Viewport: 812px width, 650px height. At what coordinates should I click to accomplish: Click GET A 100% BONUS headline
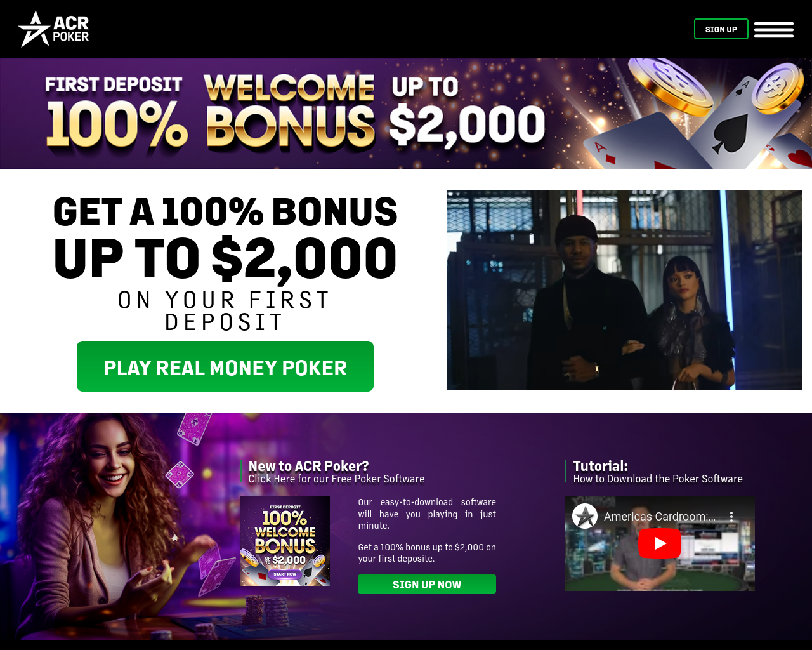point(225,211)
